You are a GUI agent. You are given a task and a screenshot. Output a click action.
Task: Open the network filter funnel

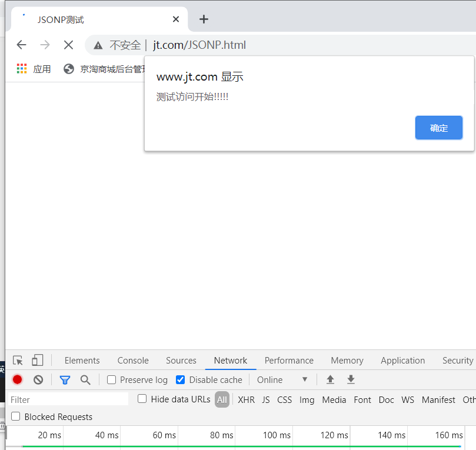click(x=65, y=379)
